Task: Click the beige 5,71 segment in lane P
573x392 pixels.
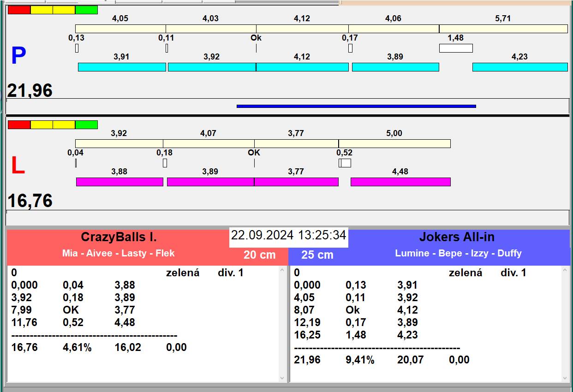Action: [503, 29]
